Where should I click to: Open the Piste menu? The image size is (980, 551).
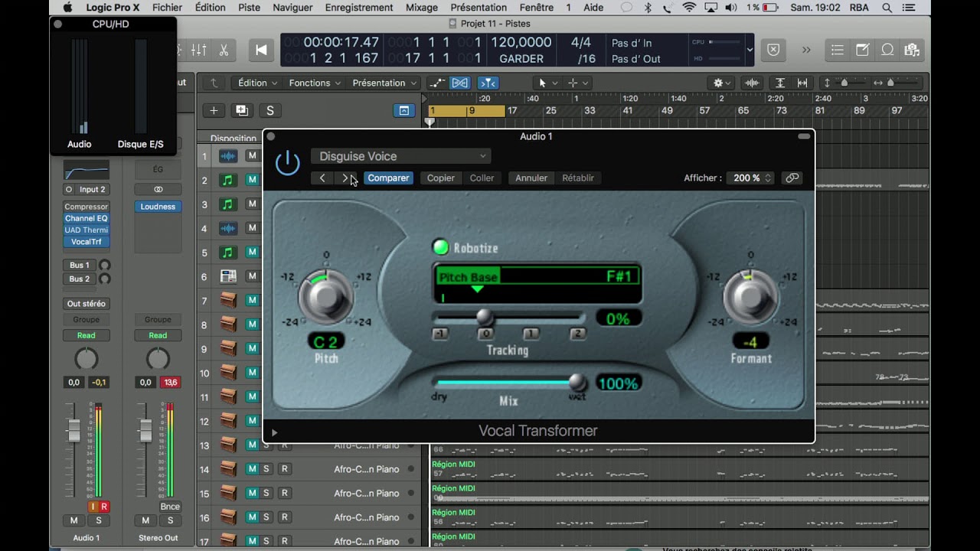pyautogui.click(x=249, y=8)
